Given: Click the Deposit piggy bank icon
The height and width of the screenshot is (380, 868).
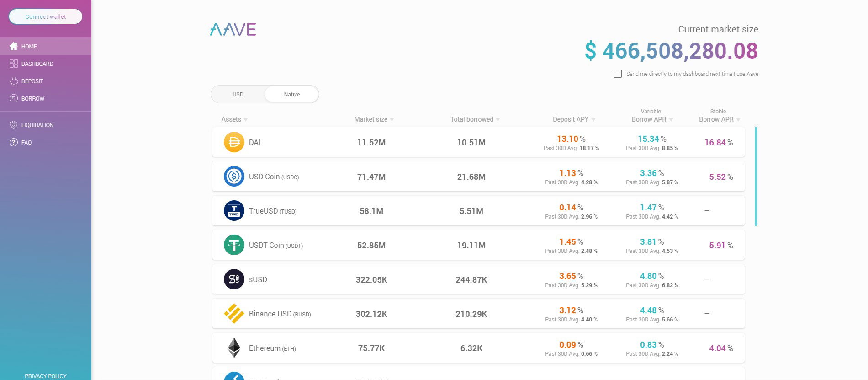Looking at the screenshot, I should click(14, 81).
